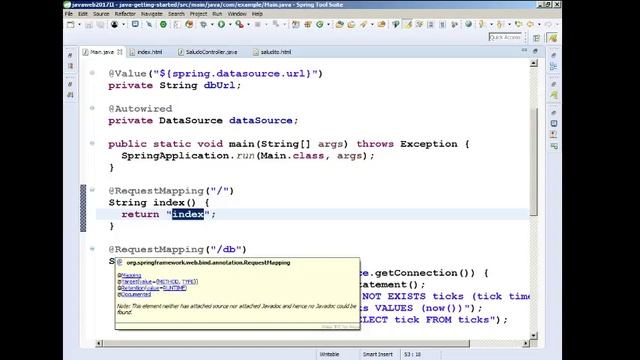Click the Forward navigation arrow icon
Viewport: 640px width, 360px height.
[x=548, y=24]
